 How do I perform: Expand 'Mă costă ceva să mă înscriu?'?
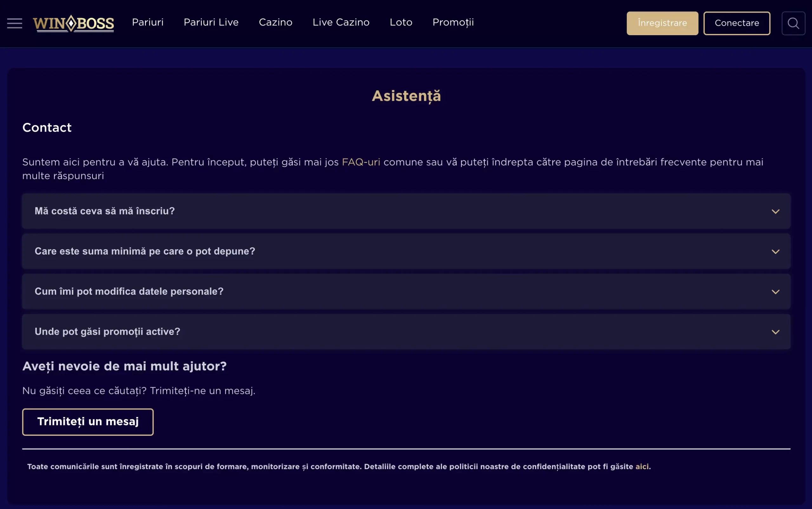pyautogui.click(x=105, y=211)
